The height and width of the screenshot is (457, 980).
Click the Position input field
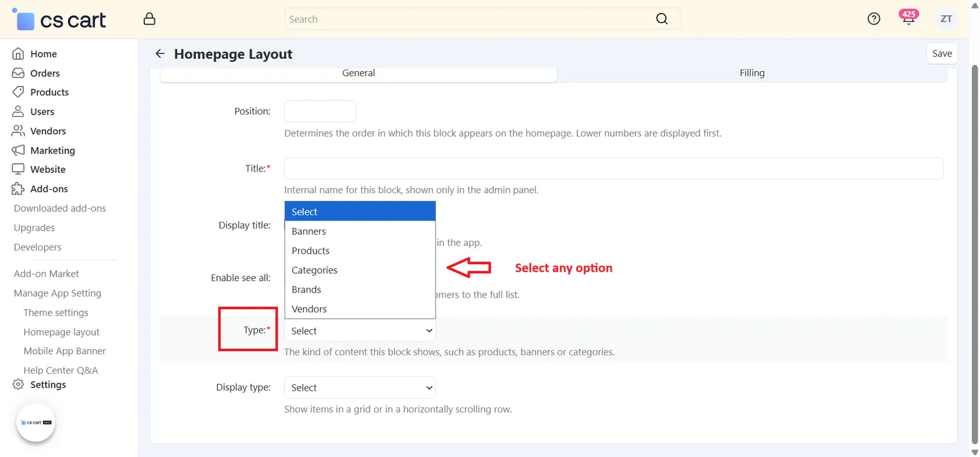(x=320, y=111)
